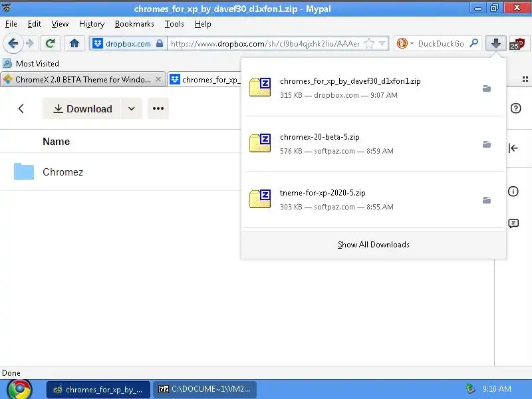
Task: Open containing folder for chromes_for_xp_by_davef30_d1xfon1.zip
Action: (x=487, y=88)
